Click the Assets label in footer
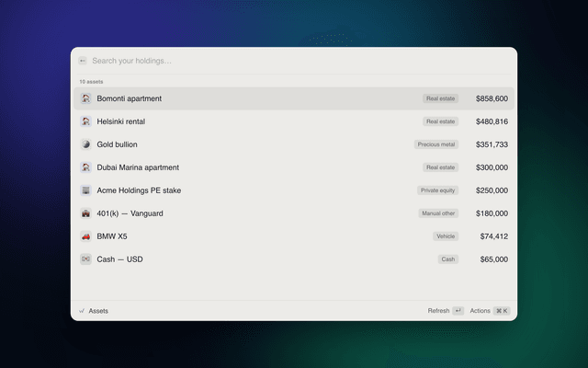Viewport: 588px width, 368px height. 98,311
